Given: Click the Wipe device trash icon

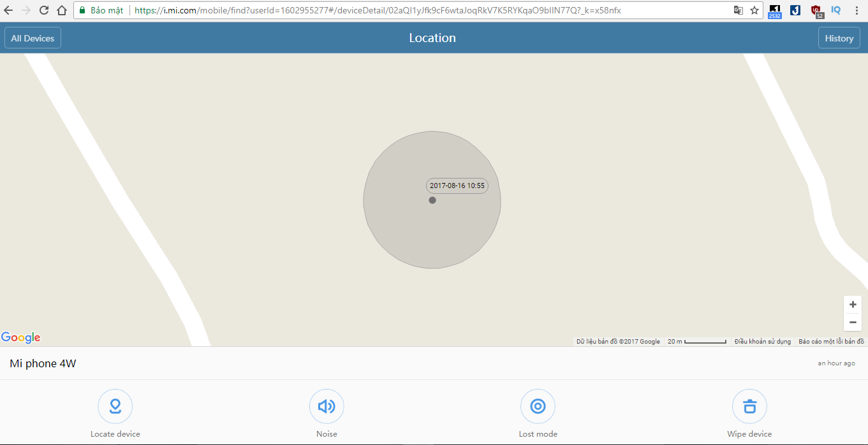Looking at the screenshot, I should [x=749, y=406].
